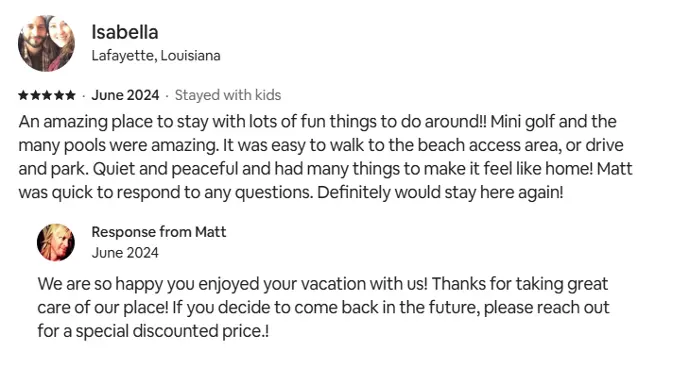Viewport: 690px width, 368px height.
Task: Click 'Definitely would stay here again!' sentence
Action: pos(440,193)
